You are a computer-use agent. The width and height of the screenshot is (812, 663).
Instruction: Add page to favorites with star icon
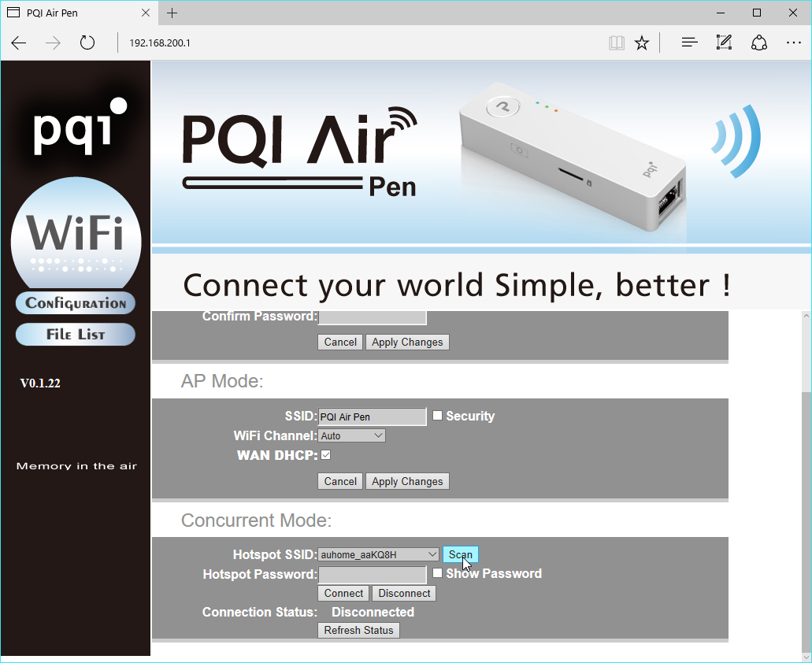tap(642, 43)
